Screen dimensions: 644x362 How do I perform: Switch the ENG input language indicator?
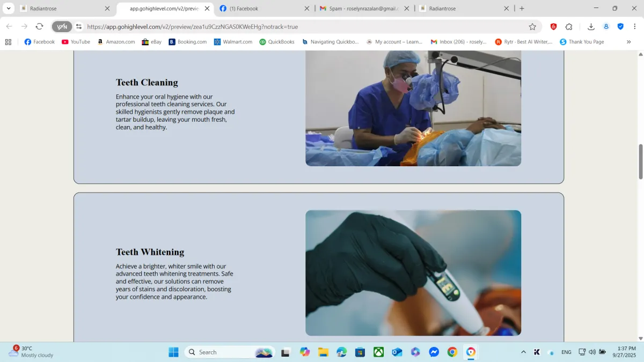[x=566, y=352]
